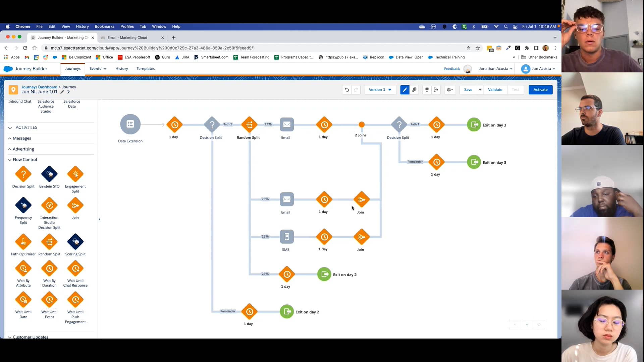The width and height of the screenshot is (644, 362).
Task: Select the Decision Split flow control icon
Action: [x=23, y=174]
